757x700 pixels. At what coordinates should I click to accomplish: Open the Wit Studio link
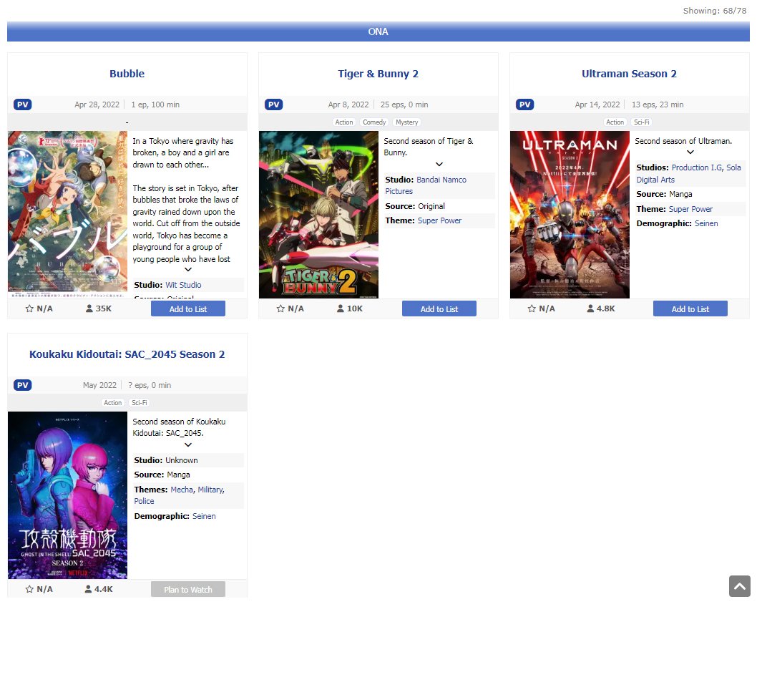click(183, 285)
